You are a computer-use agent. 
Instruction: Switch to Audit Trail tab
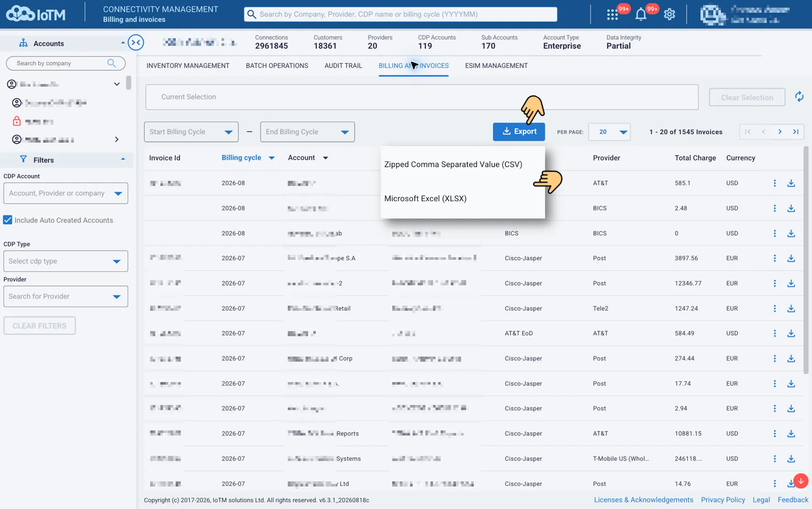pyautogui.click(x=343, y=66)
